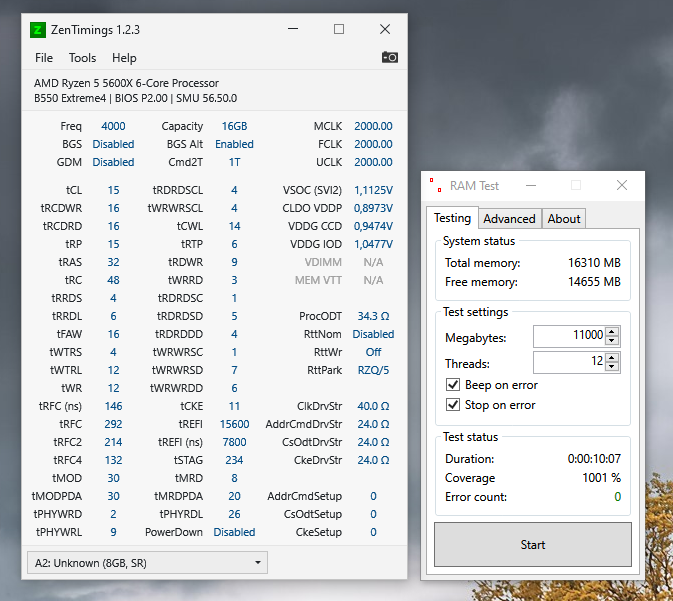This screenshot has height=601, width=673.
Task: Open the A2: Unknown (8GB, SR) module dropdown
Action: [147, 563]
